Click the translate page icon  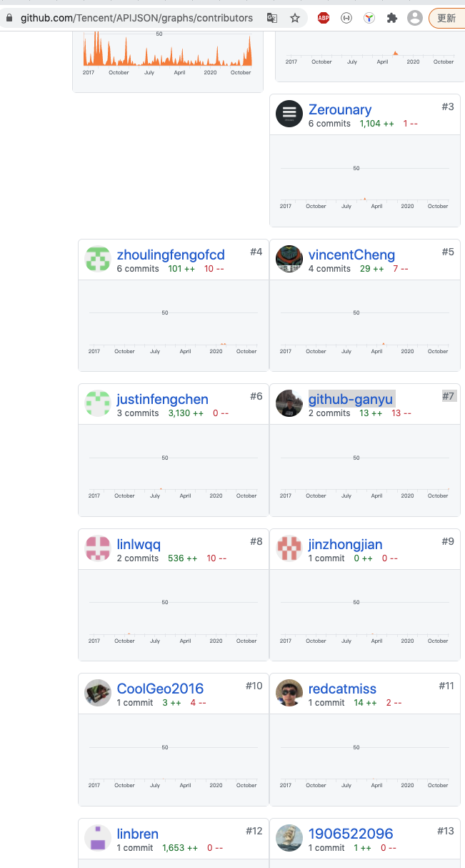tap(272, 18)
